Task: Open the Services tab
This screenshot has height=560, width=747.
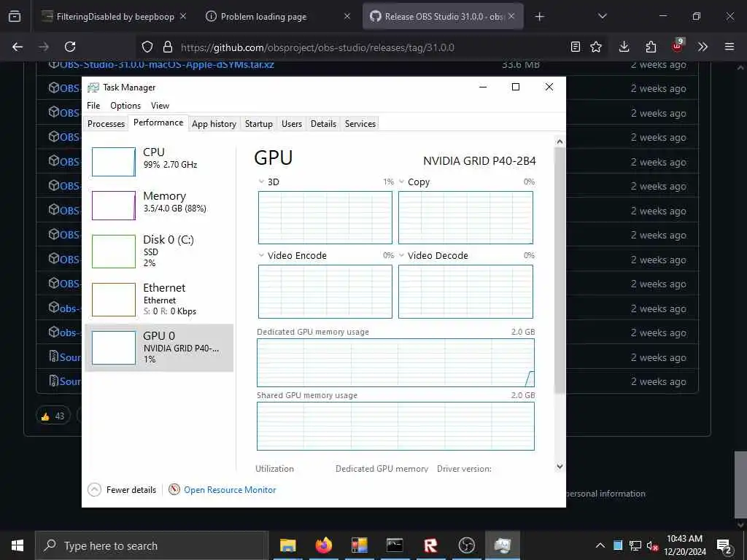Action: click(x=360, y=124)
